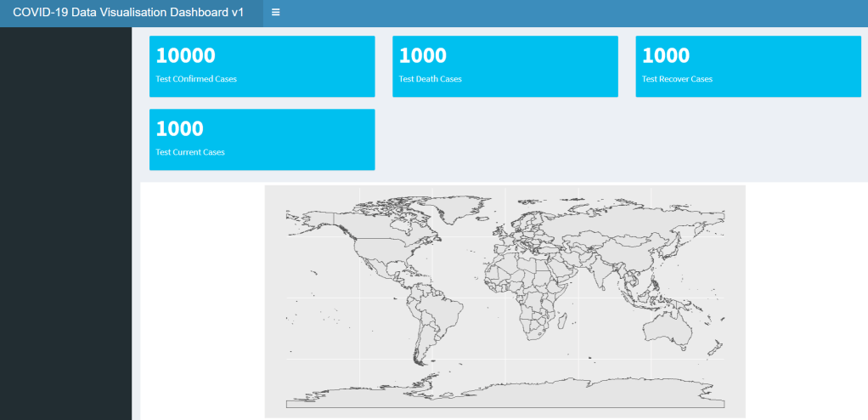The height and width of the screenshot is (420, 868).
Task: Click the COVID-19 Data Visualisation Dashboard title
Action: coord(128,13)
